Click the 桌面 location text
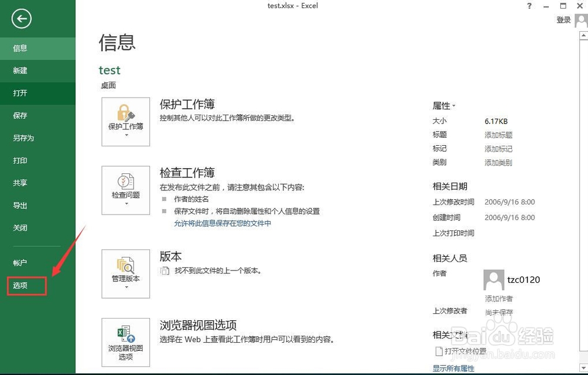 [x=108, y=85]
